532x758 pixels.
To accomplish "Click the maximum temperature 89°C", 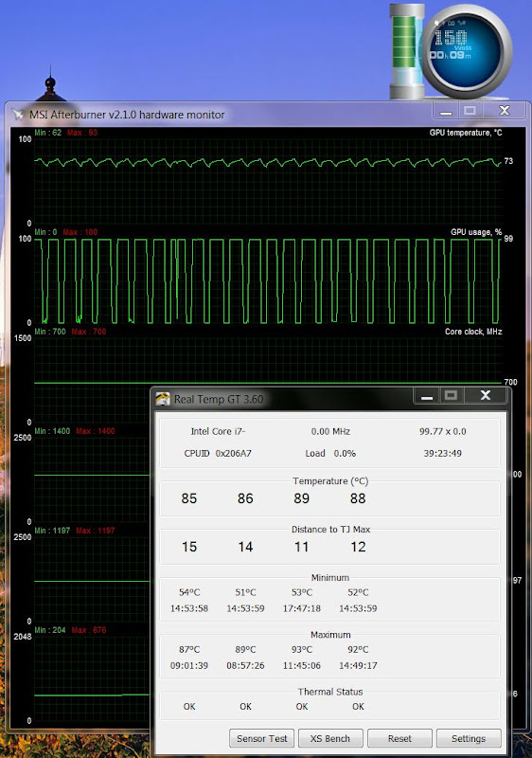I will point(245,649).
